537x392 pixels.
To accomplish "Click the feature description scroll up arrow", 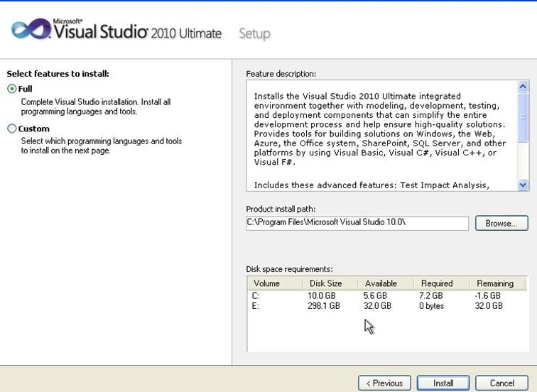I will click(x=523, y=86).
